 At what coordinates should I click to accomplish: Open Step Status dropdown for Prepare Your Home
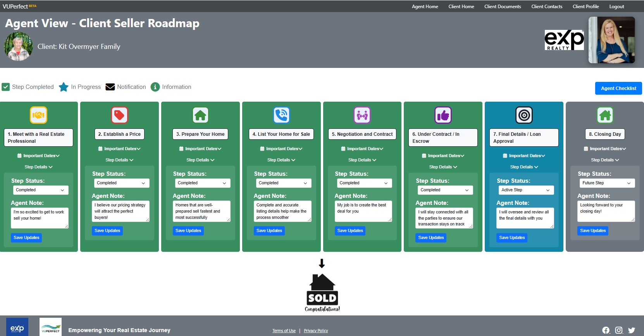point(203,183)
